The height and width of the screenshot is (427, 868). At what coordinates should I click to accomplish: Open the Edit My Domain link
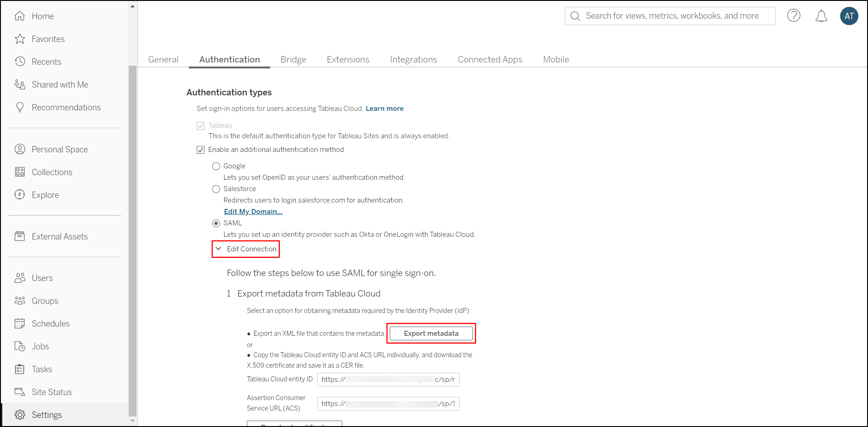point(253,212)
